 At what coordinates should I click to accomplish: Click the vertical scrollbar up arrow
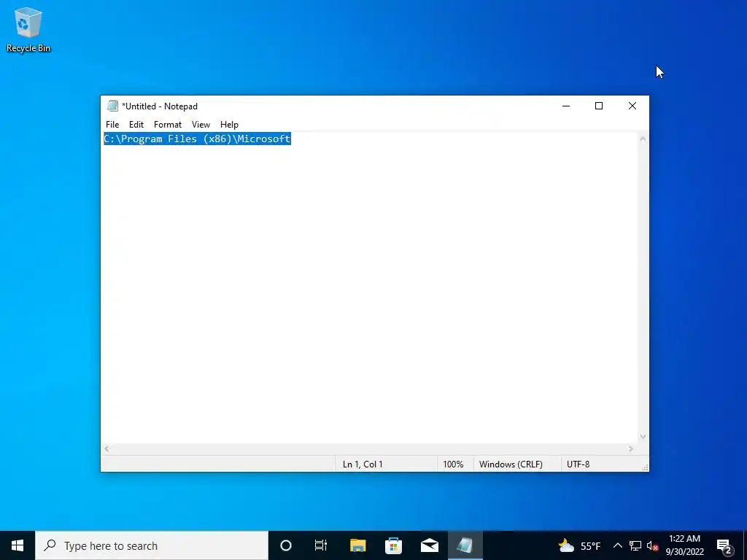point(643,139)
